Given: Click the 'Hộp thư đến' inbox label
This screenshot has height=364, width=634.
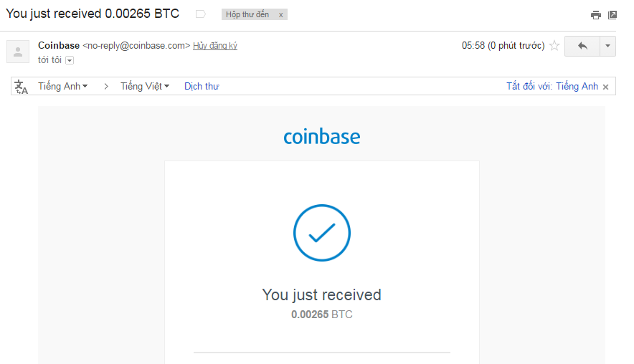Looking at the screenshot, I should pyautogui.click(x=247, y=14).
